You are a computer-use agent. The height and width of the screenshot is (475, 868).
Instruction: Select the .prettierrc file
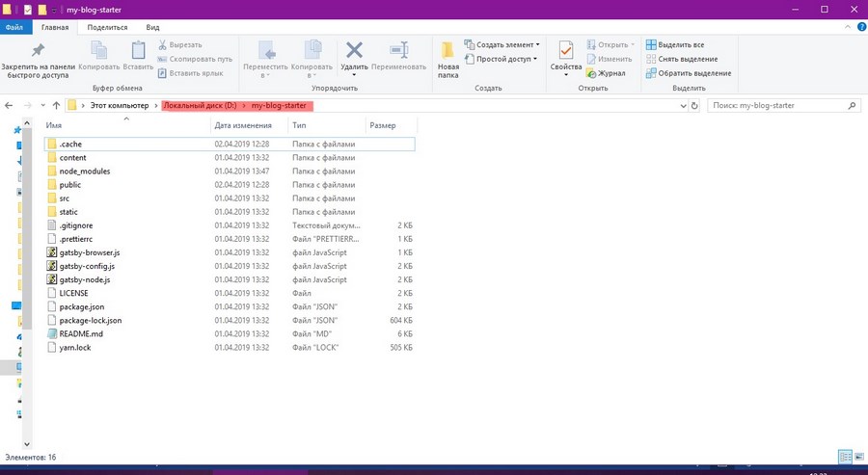tap(230, 239)
